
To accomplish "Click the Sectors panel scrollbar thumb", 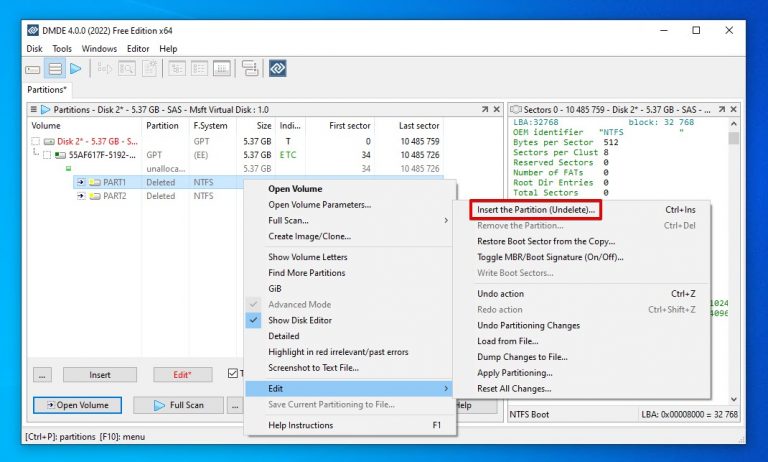I will (734, 138).
